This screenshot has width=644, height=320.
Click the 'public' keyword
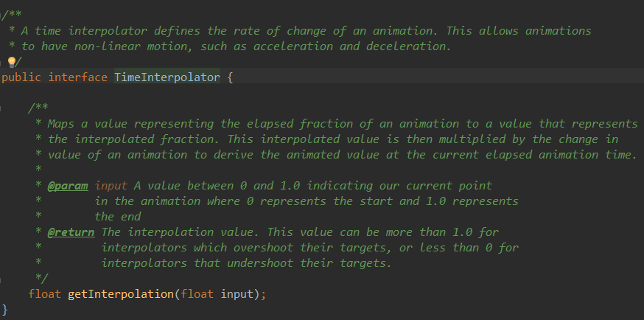pos(21,77)
